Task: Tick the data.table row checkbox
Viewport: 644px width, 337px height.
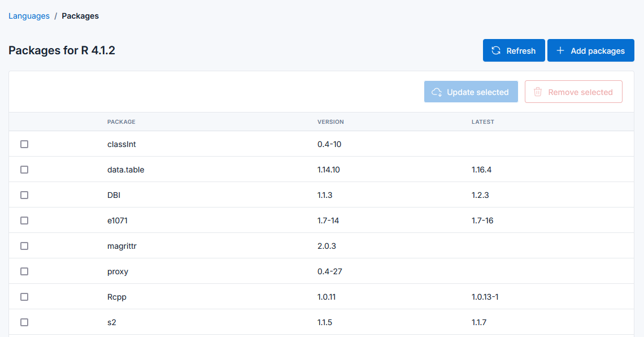Action: pyautogui.click(x=24, y=170)
